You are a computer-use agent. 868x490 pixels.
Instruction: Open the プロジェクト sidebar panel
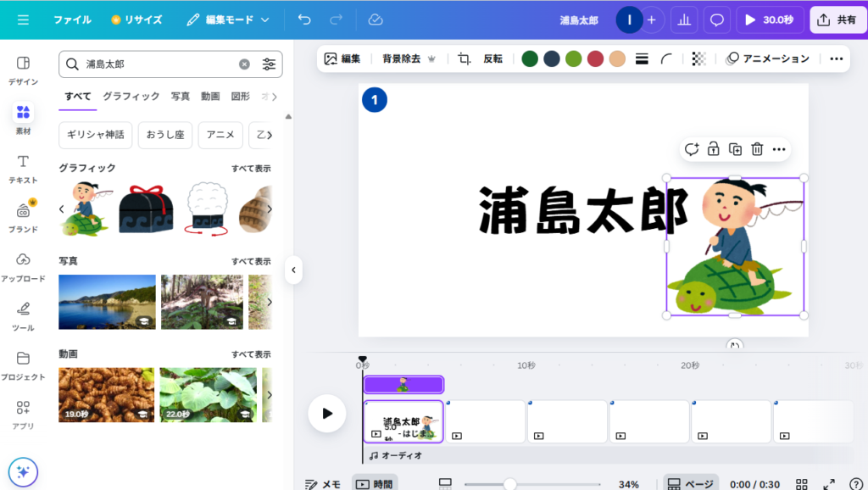coord(23,365)
